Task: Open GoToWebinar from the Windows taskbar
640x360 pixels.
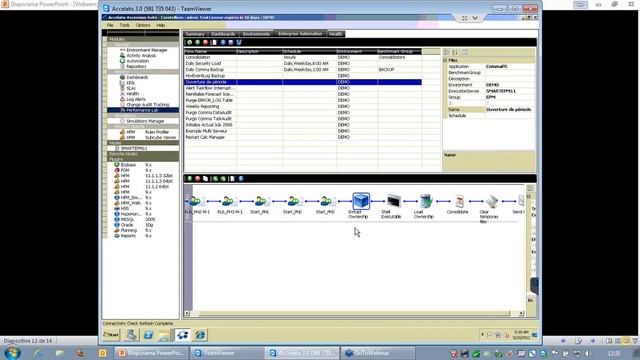Action: 378,353
